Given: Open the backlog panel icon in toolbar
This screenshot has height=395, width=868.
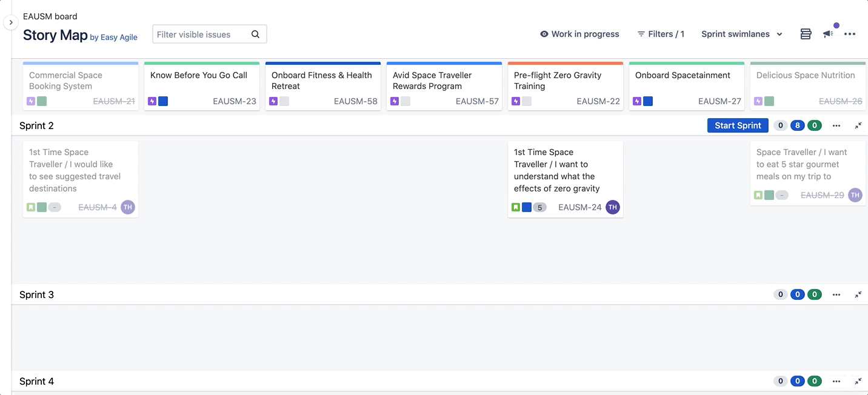Looking at the screenshot, I should coord(806,34).
